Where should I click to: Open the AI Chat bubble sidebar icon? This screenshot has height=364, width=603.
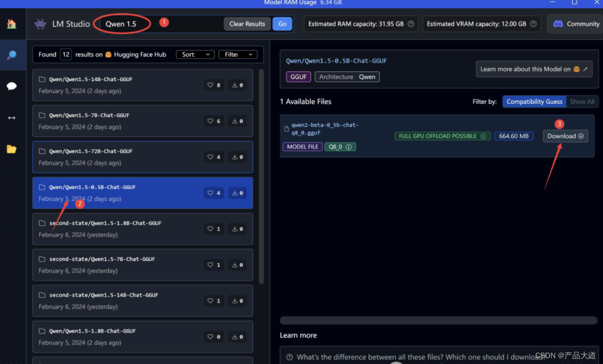tap(12, 86)
